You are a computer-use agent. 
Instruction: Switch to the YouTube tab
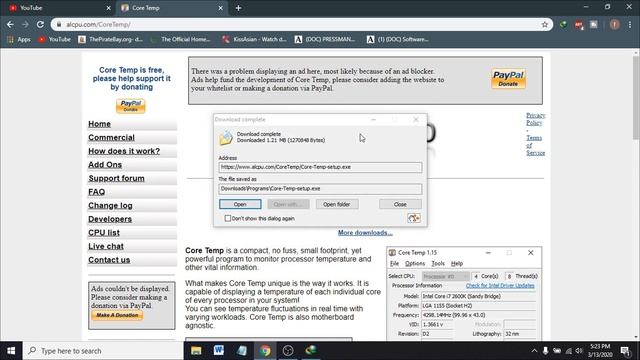pos(59,8)
